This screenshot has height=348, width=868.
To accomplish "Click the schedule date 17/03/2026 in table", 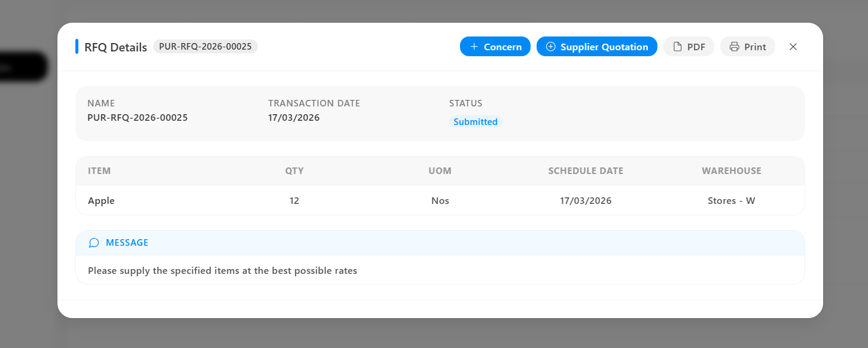I will coord(586,201).
